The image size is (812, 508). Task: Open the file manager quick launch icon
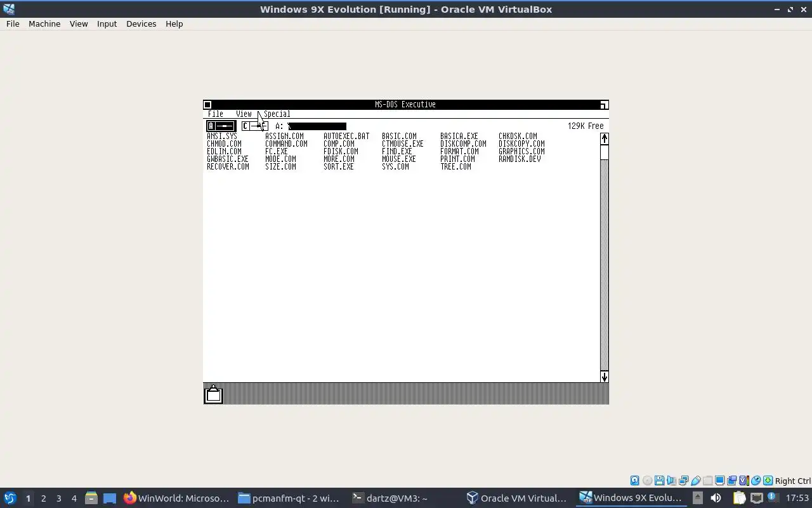[91, 498]
